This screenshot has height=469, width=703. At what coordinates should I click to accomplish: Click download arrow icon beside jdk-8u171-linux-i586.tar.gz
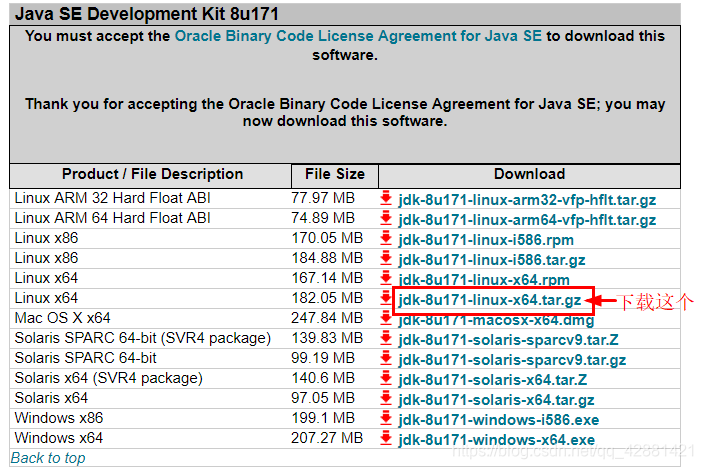pos(386,258)
